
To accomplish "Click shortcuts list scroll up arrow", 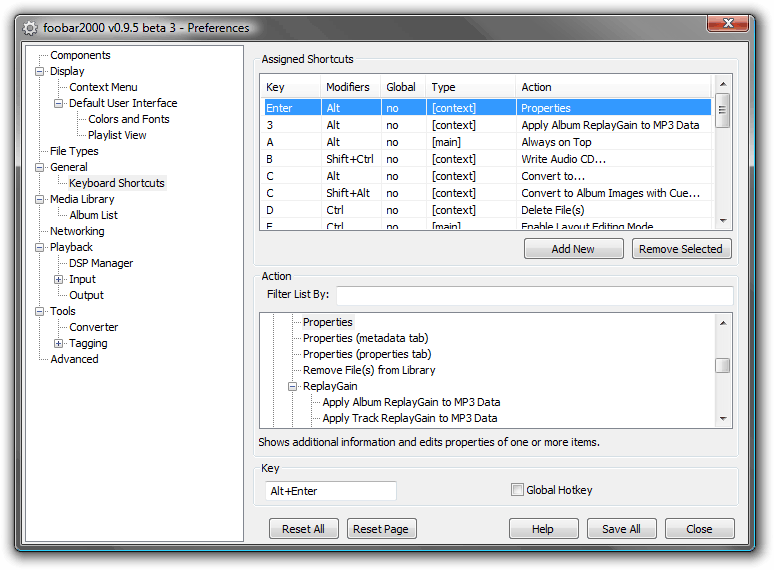I will click(x=723, y=84).
